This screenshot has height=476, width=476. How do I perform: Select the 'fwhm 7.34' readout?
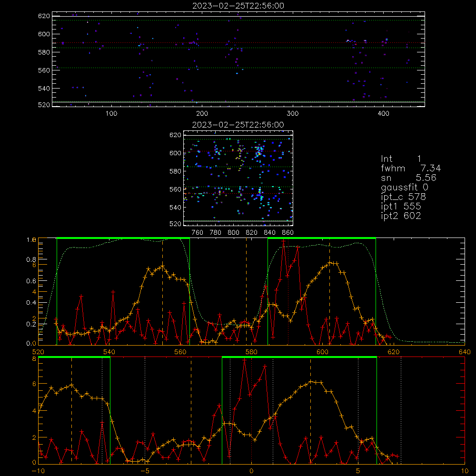click(411, 168)
